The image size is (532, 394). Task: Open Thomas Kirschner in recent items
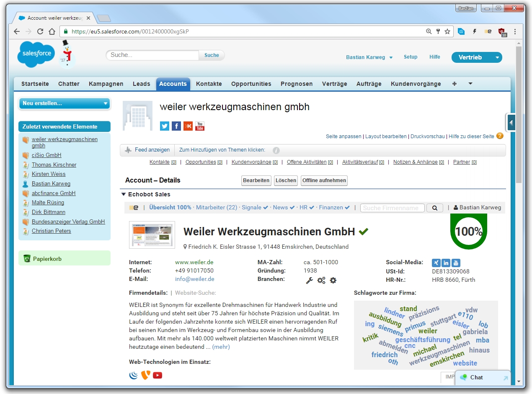[x=54, y=165]
